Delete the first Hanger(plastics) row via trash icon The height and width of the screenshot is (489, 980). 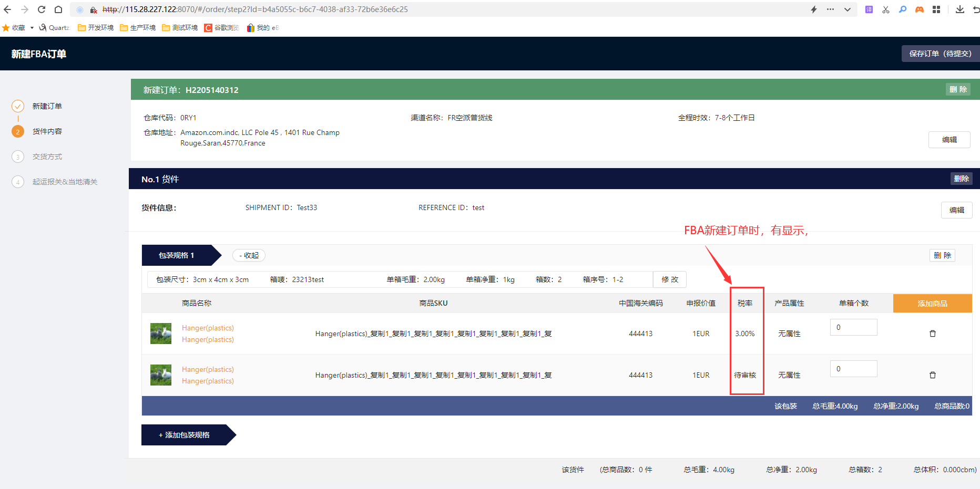point(932,334)
